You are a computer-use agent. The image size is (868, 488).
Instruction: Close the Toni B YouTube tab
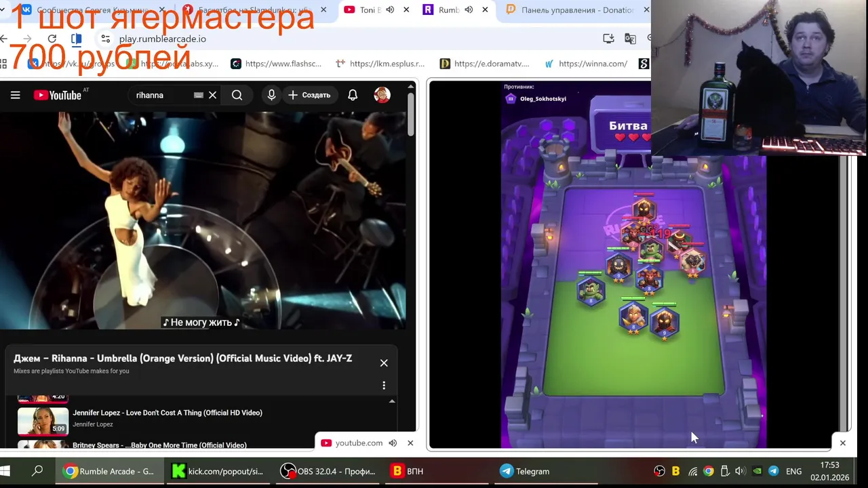(x=406, y=10)
